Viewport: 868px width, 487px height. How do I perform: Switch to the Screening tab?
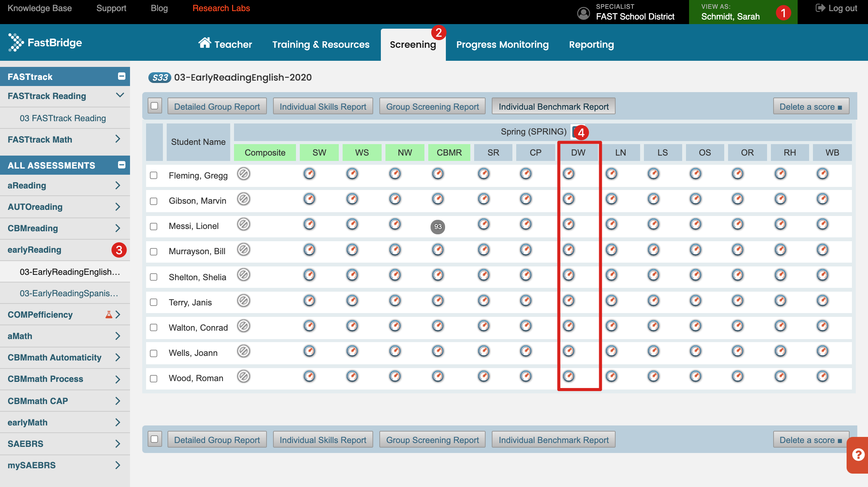413,45
